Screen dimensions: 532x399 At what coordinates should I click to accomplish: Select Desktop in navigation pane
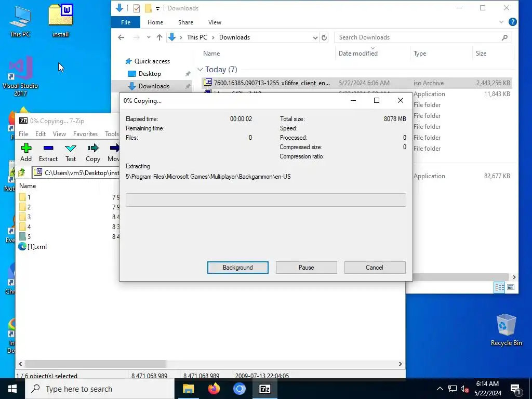[144, 74]
